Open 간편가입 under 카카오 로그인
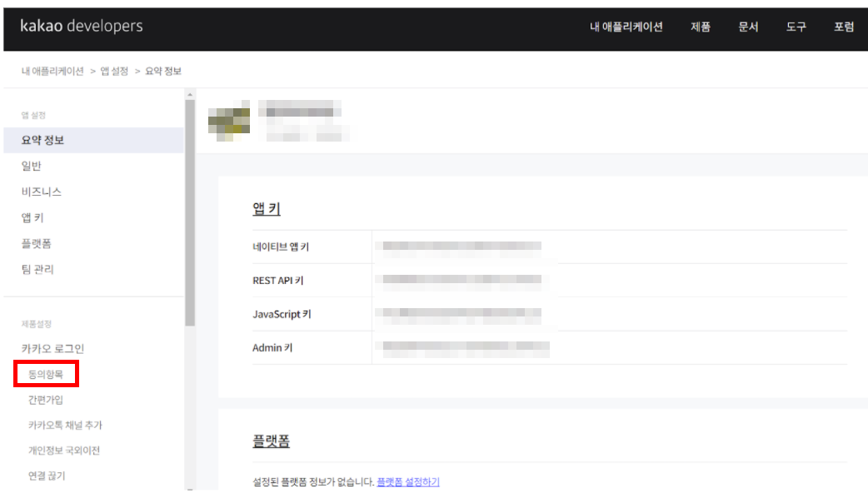This screenshot has width=868, height=498. click(46, 400)
